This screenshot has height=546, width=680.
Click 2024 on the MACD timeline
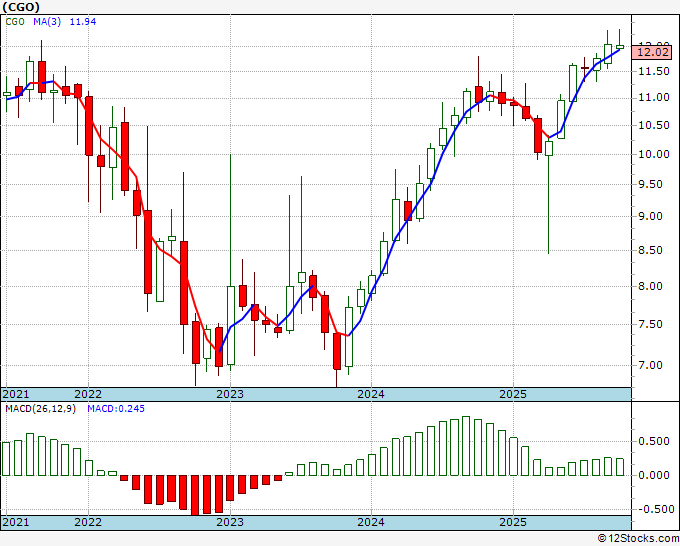(371, 522)
